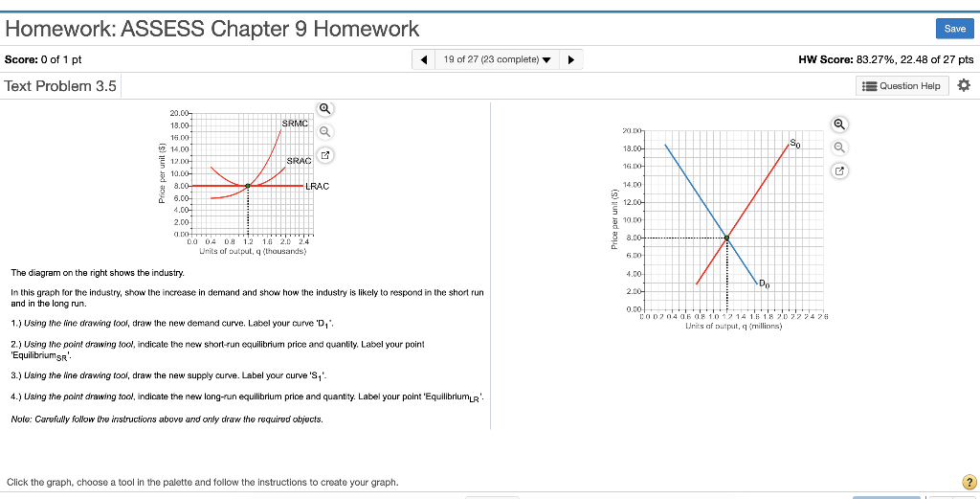Image resolution: width=980 pixels, height=499 pixels.
Task: Click the 'Units of output, q (millions)' axis label
Action: click(x=733, y=326)
